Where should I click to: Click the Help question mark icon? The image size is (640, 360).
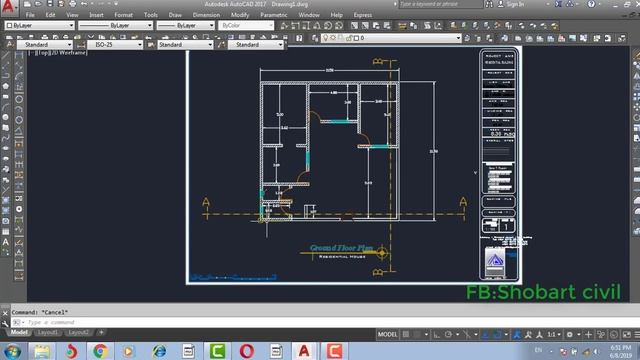[x=591, y=4]
